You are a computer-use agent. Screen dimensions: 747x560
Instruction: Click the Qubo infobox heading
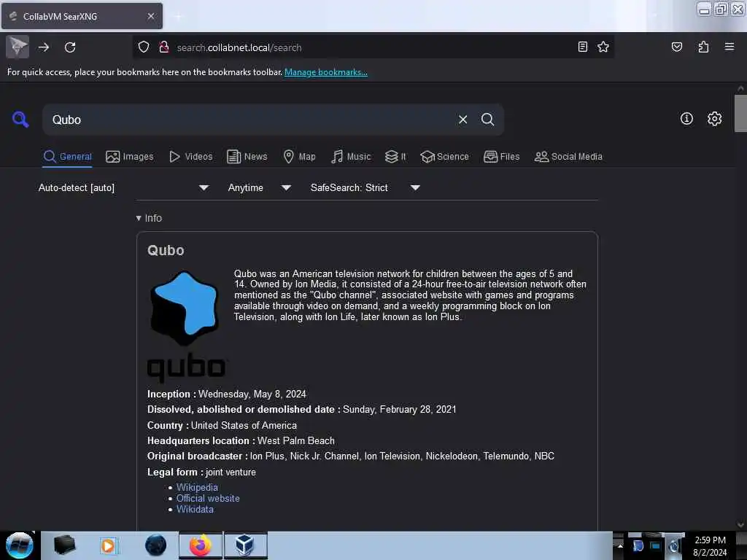coord(166,251)
